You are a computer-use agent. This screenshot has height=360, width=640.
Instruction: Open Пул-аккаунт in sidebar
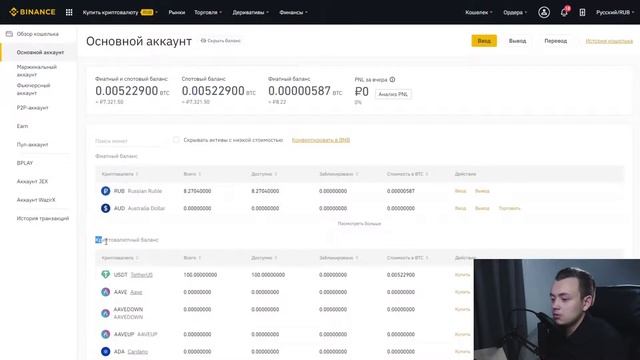[x=32, y=144]
